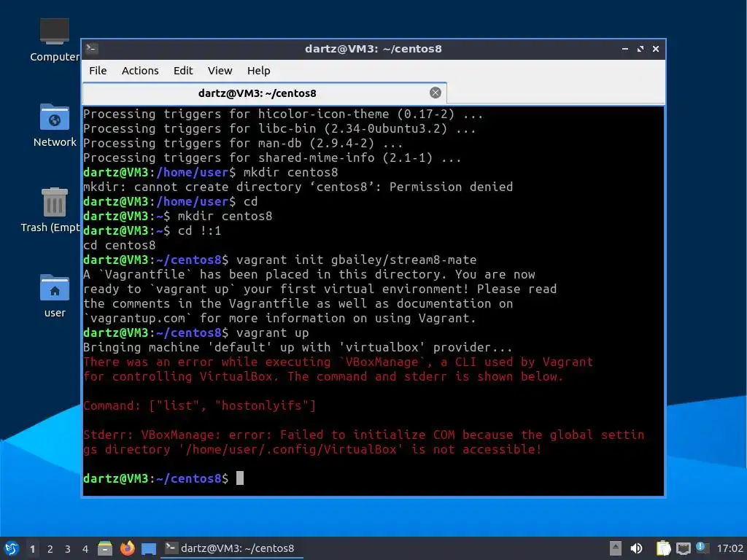Switch to workspace 3
This screenshot has height=560, width=747.
(x=68, y=549)
